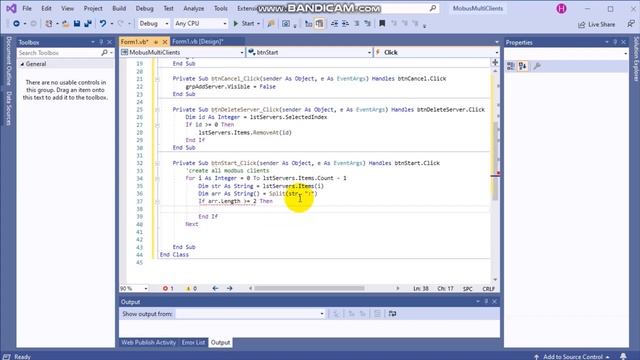The width and height of the screenshot is (640, 360).
Task: Open the Debug configuration dropdown
Action: (x=153, y=24)
